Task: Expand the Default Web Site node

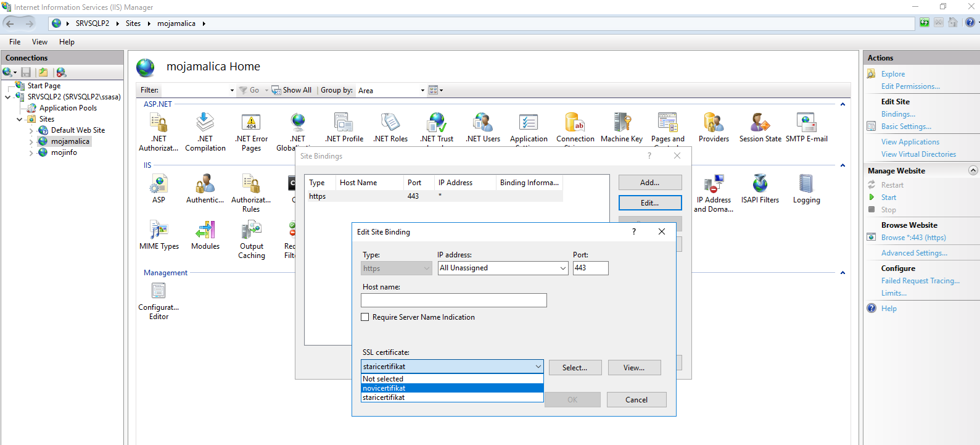Action: pos(31,130)
